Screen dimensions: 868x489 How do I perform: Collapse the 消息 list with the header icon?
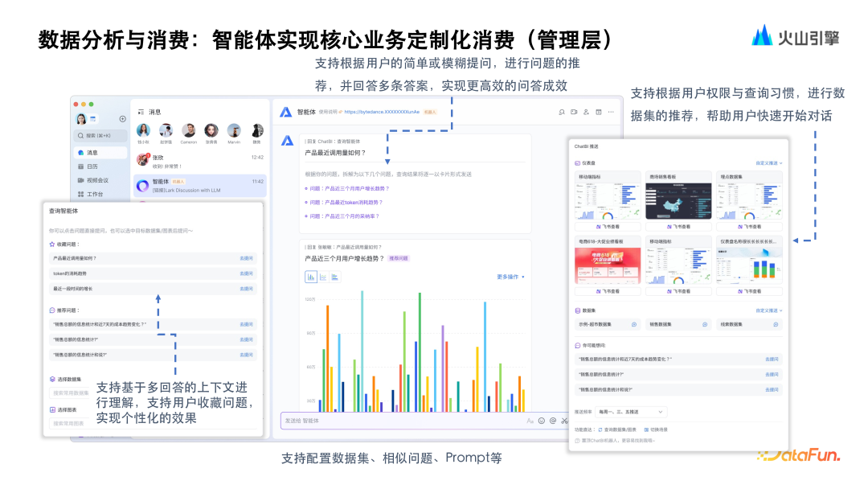(141, 112)
